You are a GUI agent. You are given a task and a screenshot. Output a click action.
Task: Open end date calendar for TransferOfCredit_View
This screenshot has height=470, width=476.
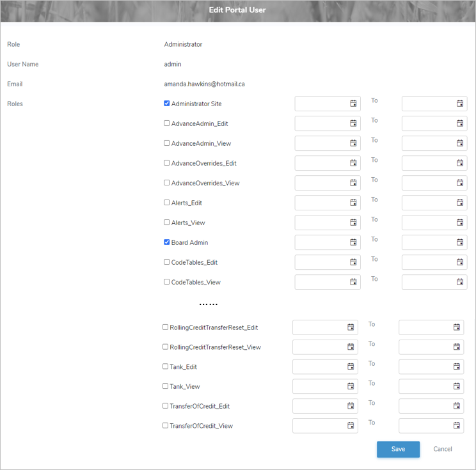tap(457, 426)
